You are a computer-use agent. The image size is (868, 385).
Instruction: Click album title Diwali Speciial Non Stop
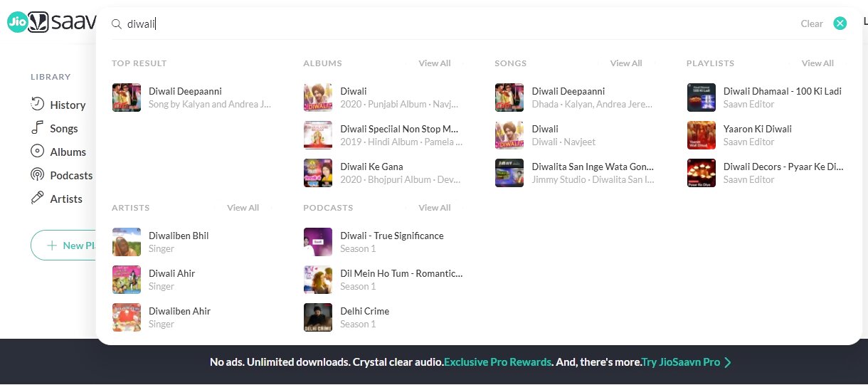click(x=400, y=129)
